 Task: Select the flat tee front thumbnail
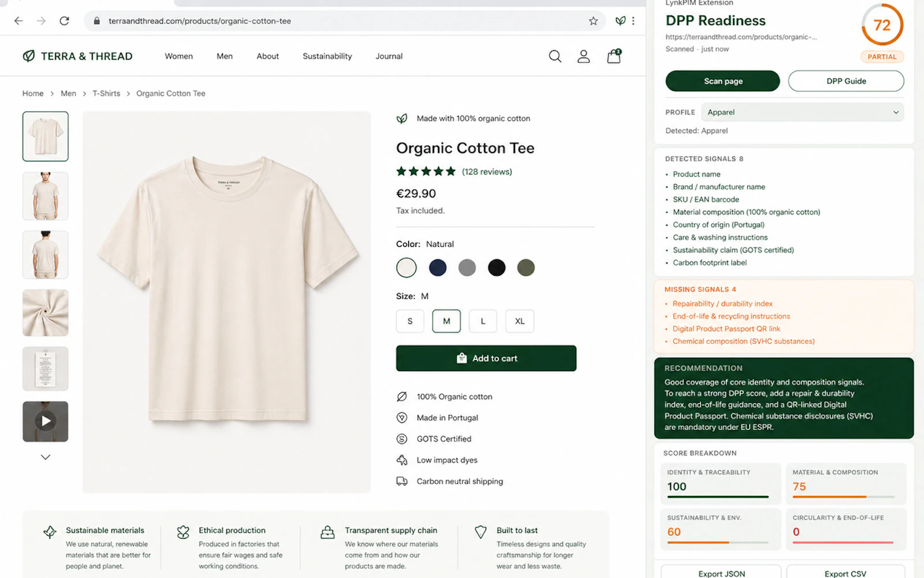46,136
